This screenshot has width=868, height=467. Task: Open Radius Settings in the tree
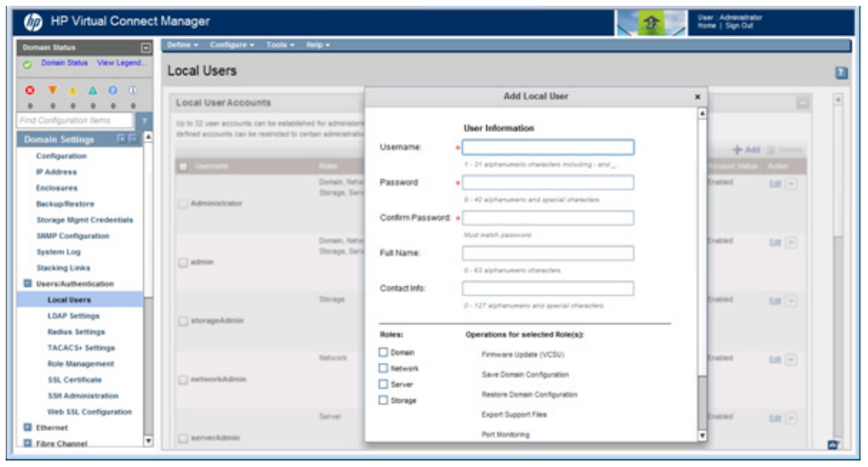(x=76, y=332)
